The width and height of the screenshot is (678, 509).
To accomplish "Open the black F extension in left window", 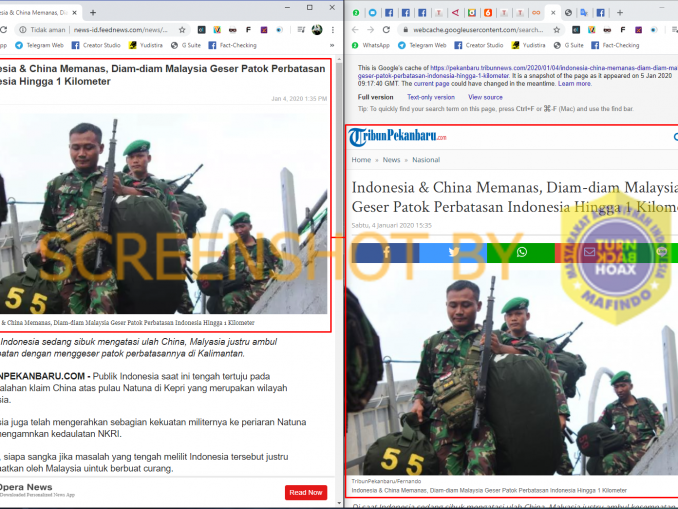I will pos(248,30).
